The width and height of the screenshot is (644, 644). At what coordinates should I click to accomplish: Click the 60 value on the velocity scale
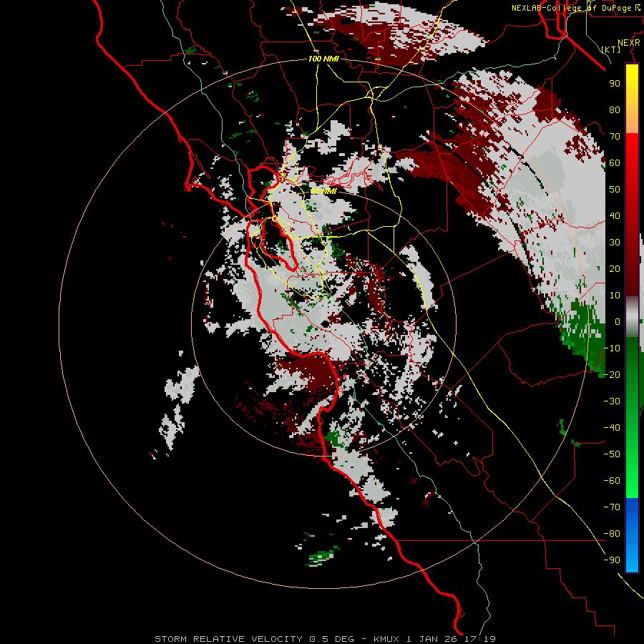click(x=615, y=163)
